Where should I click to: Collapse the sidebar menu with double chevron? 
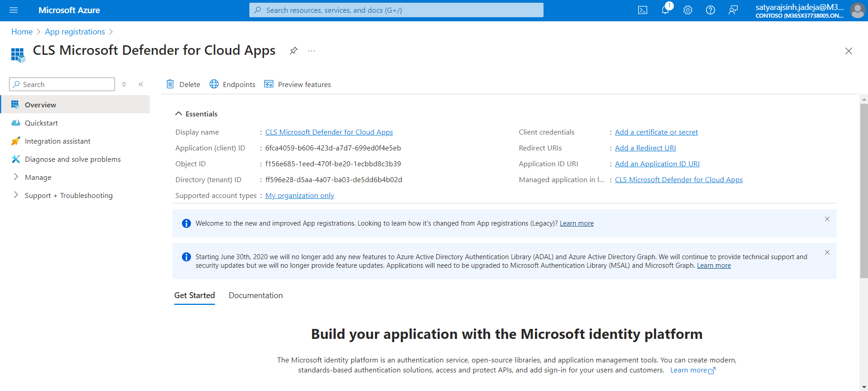pos(141,84)
